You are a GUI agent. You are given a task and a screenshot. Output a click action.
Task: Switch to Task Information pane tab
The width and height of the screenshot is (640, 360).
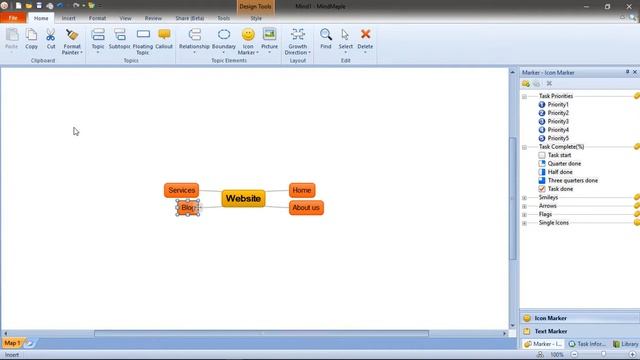tap(587, 344)
